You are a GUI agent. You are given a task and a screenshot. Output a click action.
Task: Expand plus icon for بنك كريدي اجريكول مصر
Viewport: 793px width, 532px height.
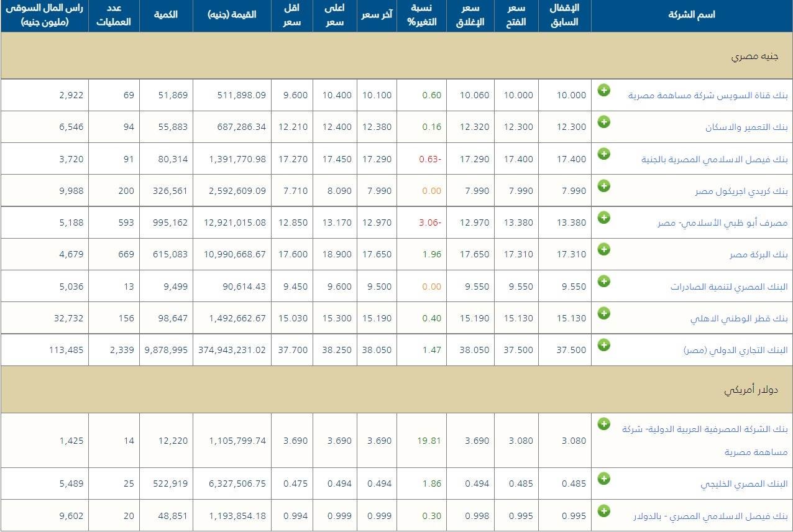point(603,185)
